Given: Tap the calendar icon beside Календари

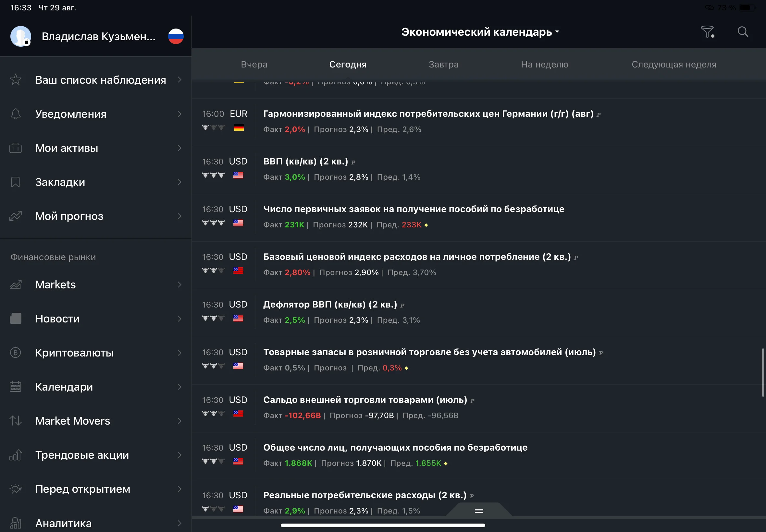Looking at the screenshot, I should (x=15, y=387).
